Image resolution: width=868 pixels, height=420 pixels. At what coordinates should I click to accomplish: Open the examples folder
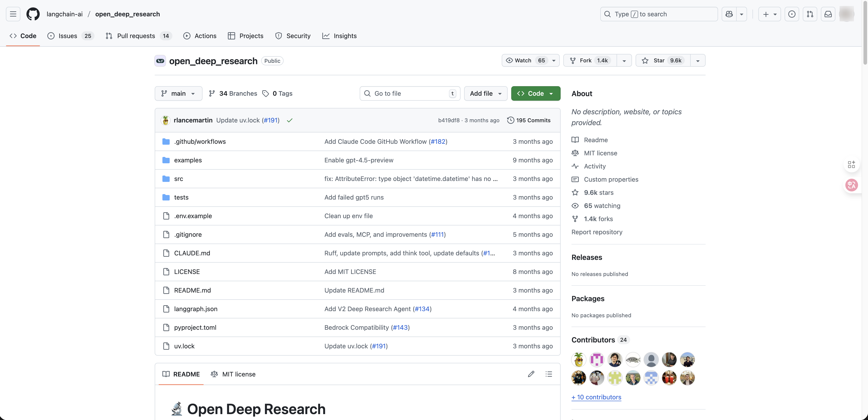(x=188, y=160)
